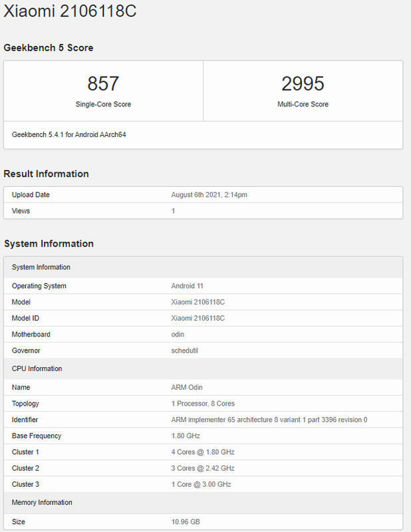
Task: Click the ARM implementer identifier text
Action: pos(269,420)
